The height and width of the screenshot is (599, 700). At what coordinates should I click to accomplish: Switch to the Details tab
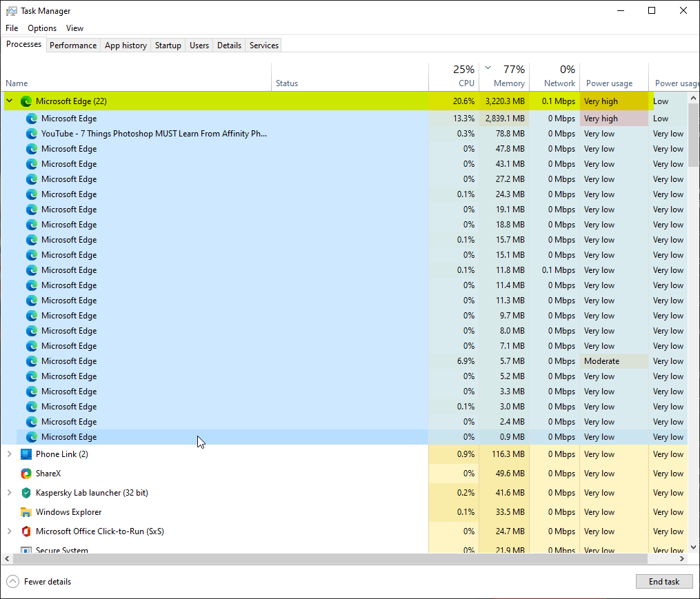tap(229, 45)
